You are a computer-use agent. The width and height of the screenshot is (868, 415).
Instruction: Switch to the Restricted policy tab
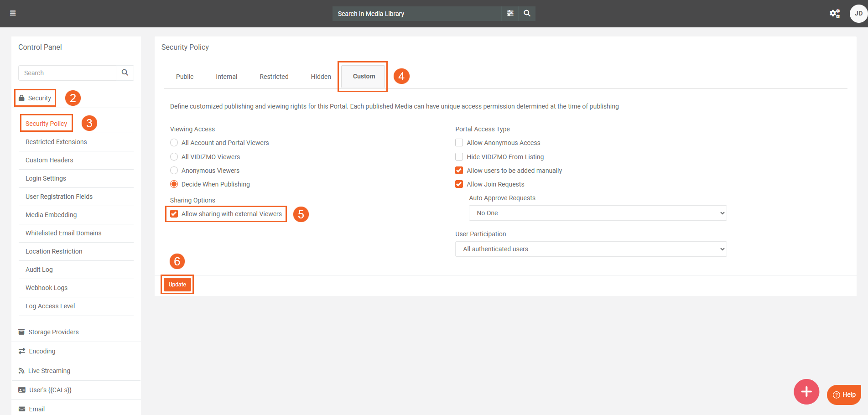274,77
